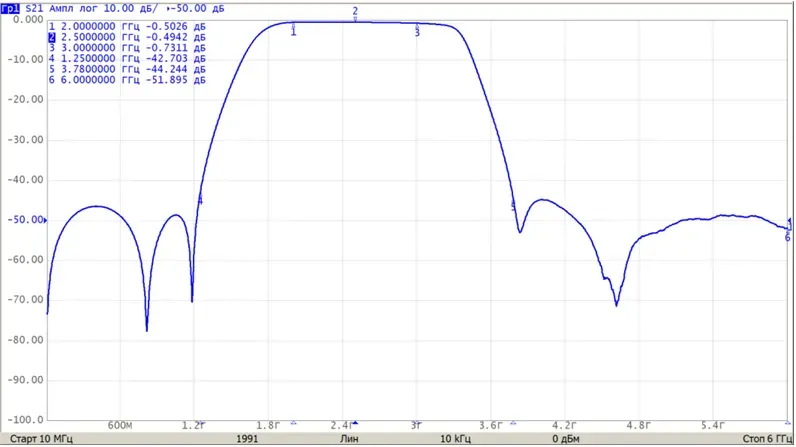Click marker 1 triangle on the frequency axis
Image resolution: width=796 pixels, height=447 pixels.
pyautogui.click(x=293, y=423)
